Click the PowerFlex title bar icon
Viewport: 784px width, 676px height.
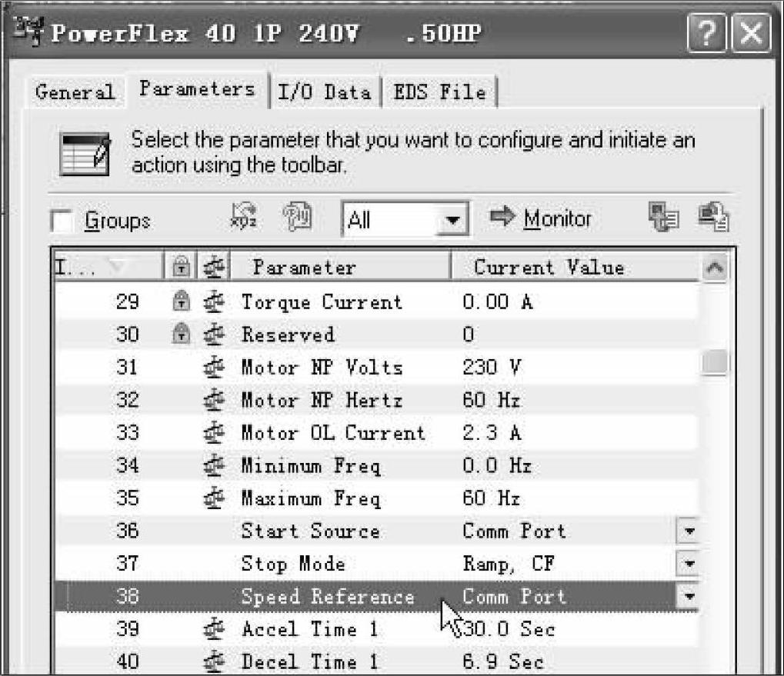coord(28,31)
